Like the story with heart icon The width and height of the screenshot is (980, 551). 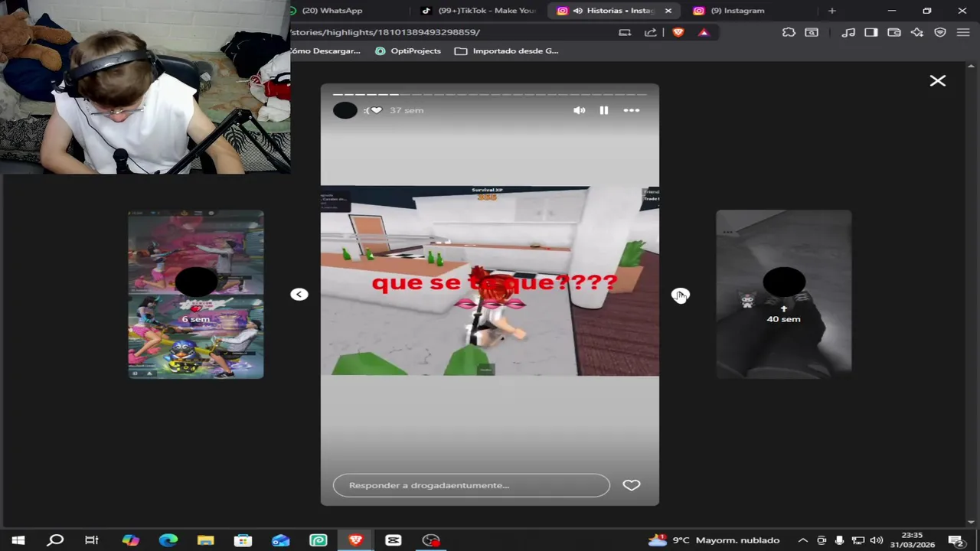[631, 485]
